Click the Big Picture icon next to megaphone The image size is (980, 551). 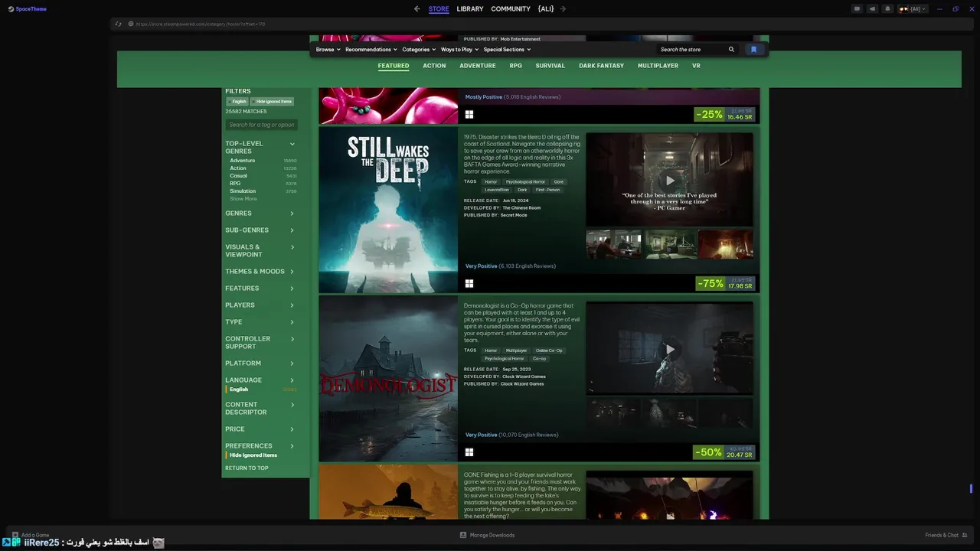click(x=857, y=9)
